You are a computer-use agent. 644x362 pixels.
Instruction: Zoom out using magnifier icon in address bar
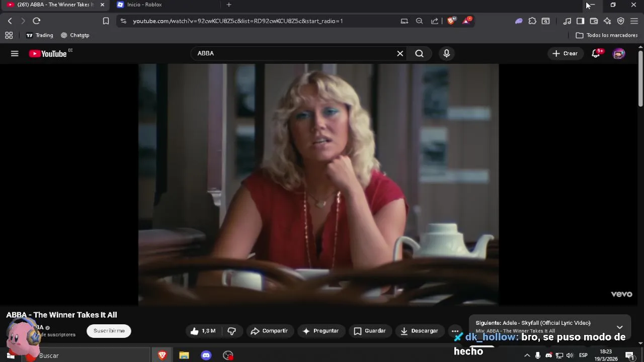(419, 21)
